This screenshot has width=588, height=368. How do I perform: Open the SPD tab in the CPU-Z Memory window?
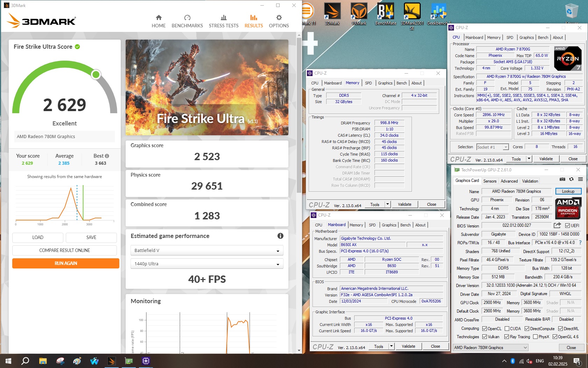pyautogui.click(x=368, y=83)
